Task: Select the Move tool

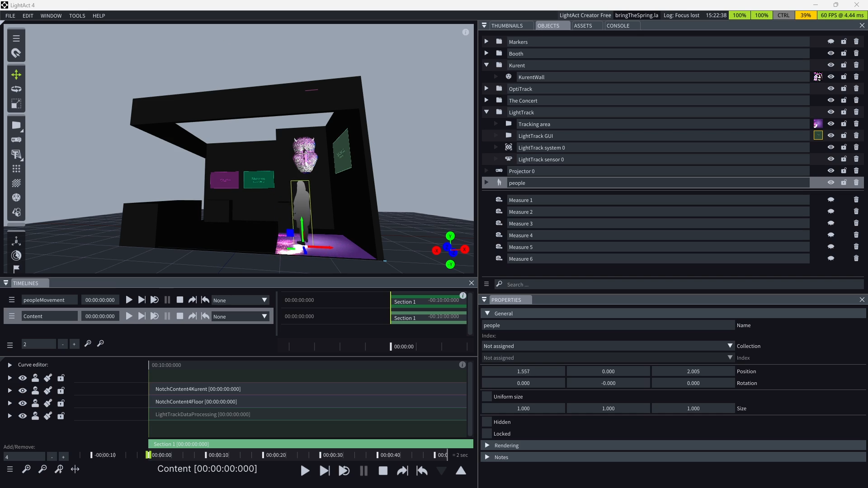Action: (x=16, y=75)
